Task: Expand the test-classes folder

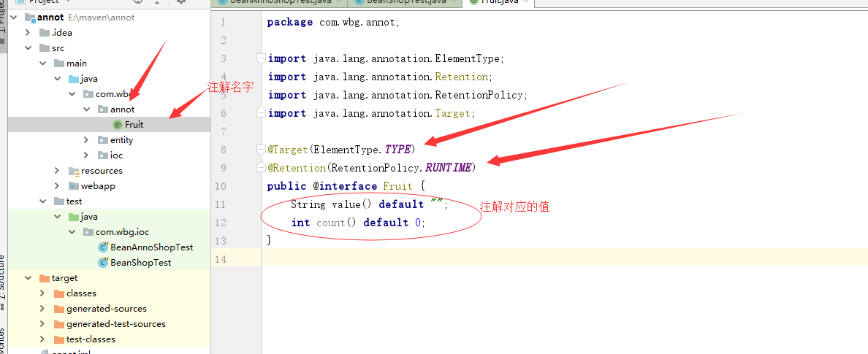Action: tap(42, 339)
